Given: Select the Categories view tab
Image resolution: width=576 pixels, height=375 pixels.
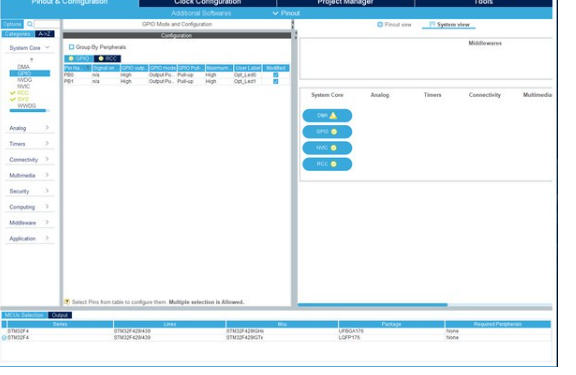Looking at the screenshot, I should [18, 34].
